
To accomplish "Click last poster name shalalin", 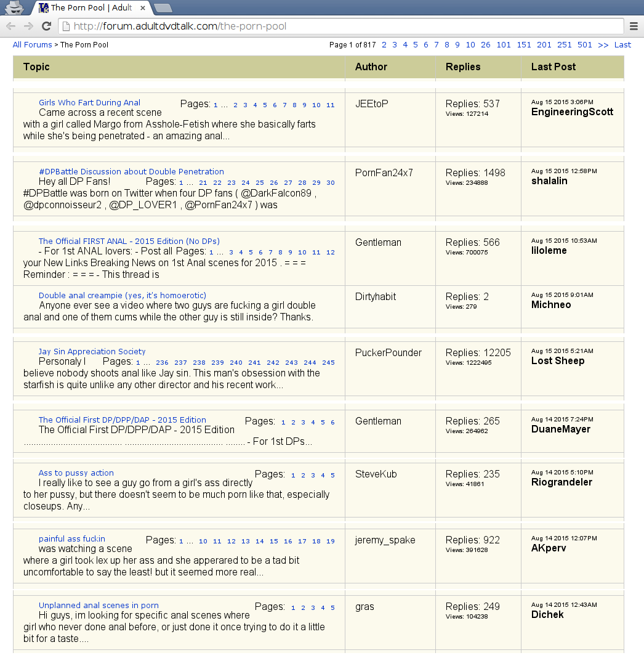I will [x=549, y=181].
